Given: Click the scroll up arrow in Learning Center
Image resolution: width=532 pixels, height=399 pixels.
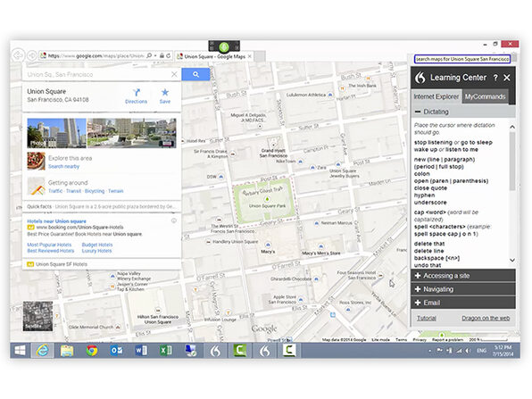Looking at the screenshot, I should (512, 127).
